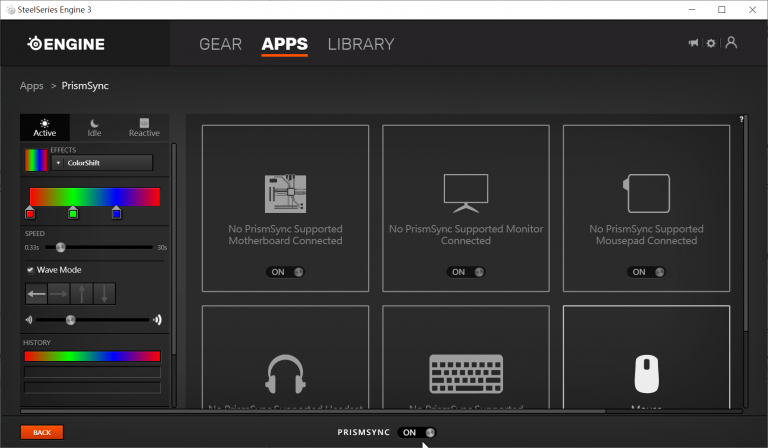Open the announcements megaphone icon
Image resolution: width=768 pixels, height=448 pixels.
tap(693, 43)
